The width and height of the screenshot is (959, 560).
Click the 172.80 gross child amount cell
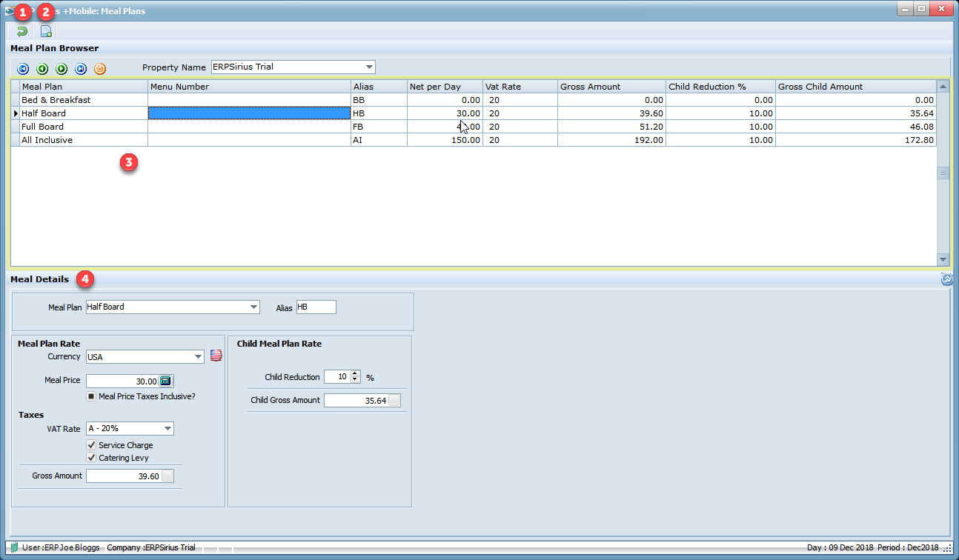[856, 140]
